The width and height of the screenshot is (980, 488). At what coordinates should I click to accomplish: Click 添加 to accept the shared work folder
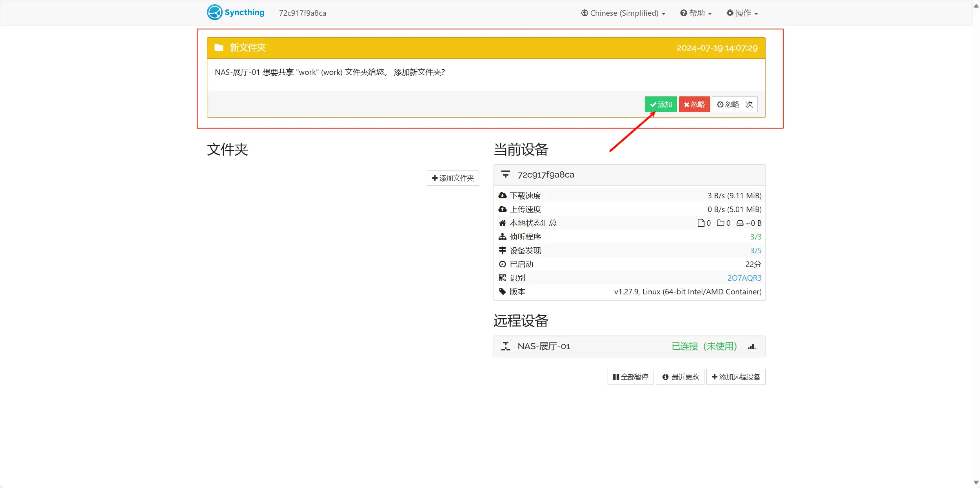[661, 104]
